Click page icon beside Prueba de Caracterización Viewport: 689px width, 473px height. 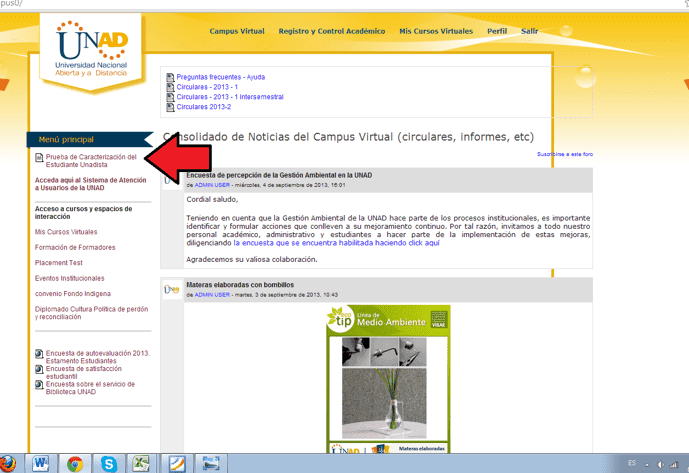pyautogui.click(x=39, y=157)
